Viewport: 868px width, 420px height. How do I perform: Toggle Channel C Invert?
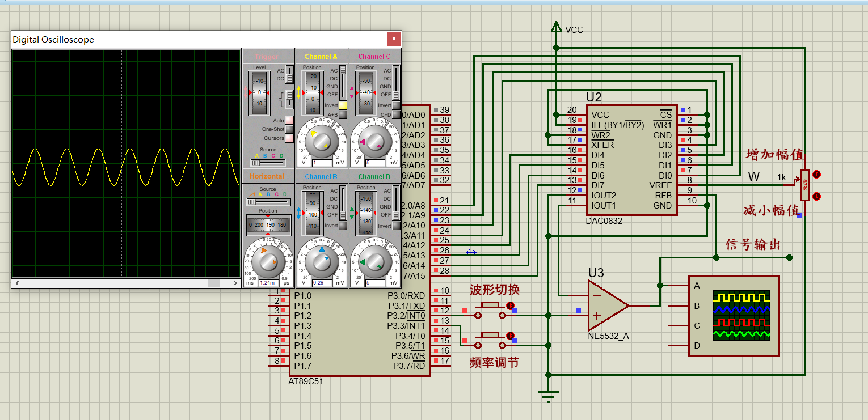point(395,105)
